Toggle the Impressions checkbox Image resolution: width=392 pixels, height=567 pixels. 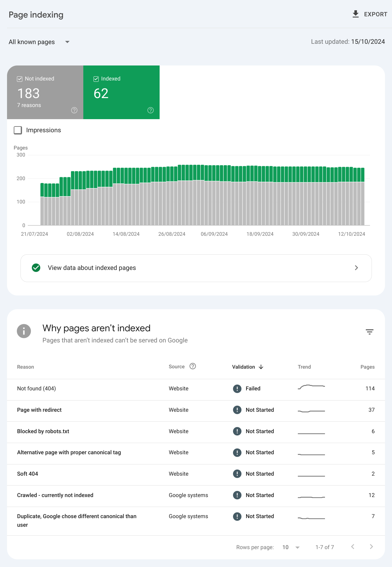18,130
